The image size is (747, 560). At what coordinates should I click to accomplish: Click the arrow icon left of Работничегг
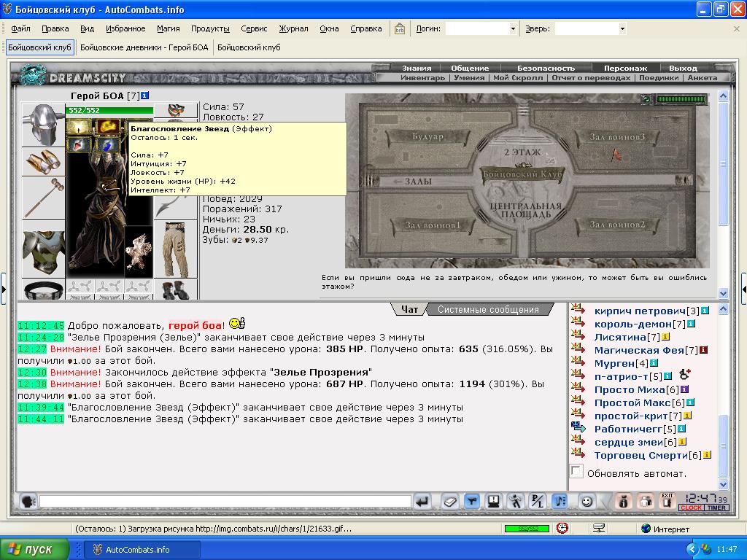tap(578, 428)
